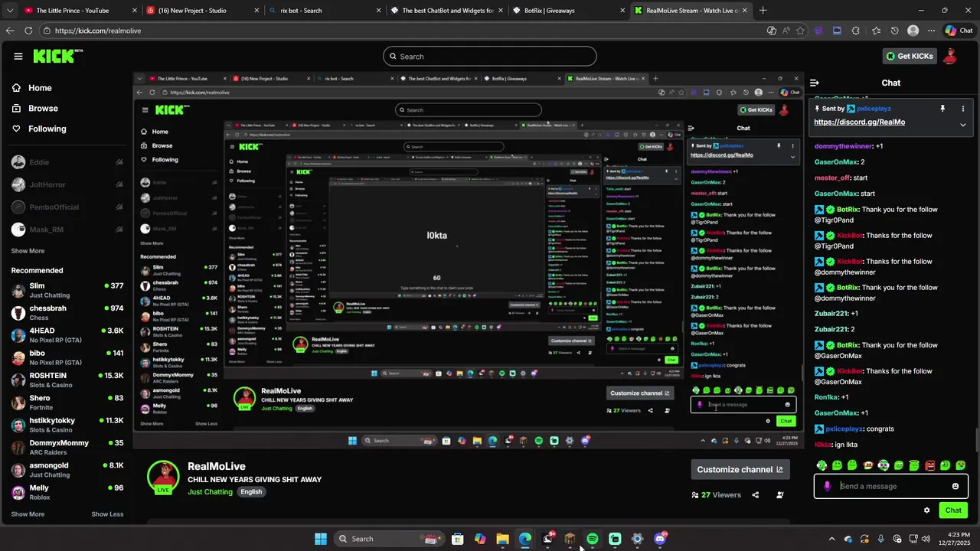Viewport: 980px width, 551px height.
Task: Open recommended channel Melly
Action: (x=67, y=492)
